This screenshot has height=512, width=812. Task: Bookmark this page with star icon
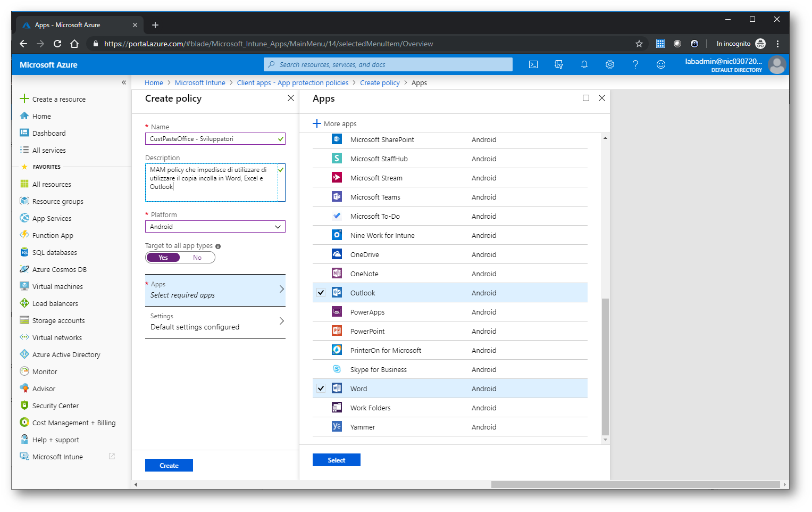639,44
